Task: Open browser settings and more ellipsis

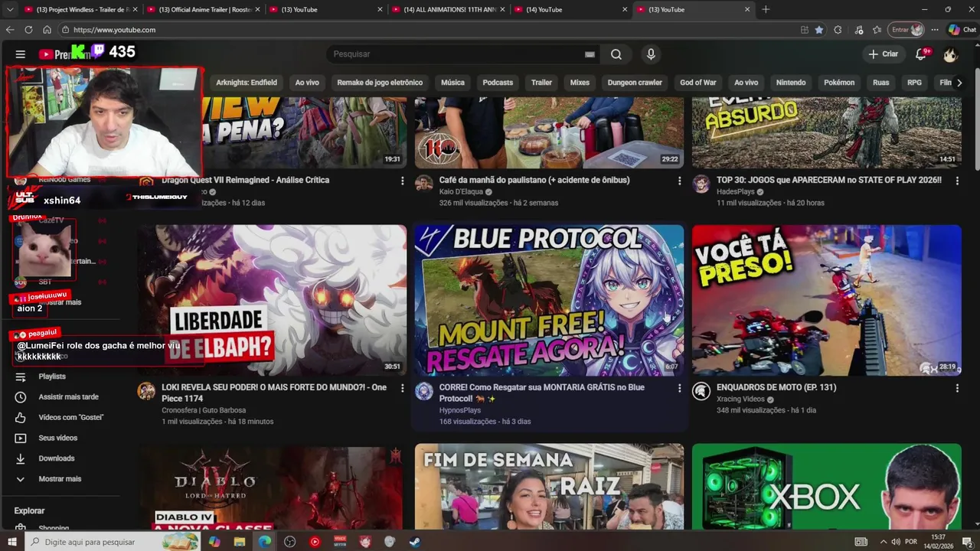Action: click(x=935, y=30)
